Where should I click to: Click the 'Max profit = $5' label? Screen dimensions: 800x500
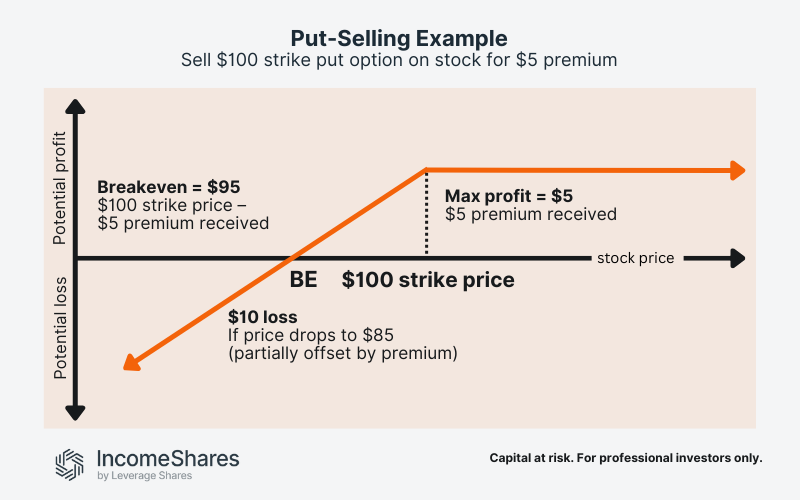tap(508, 196)
